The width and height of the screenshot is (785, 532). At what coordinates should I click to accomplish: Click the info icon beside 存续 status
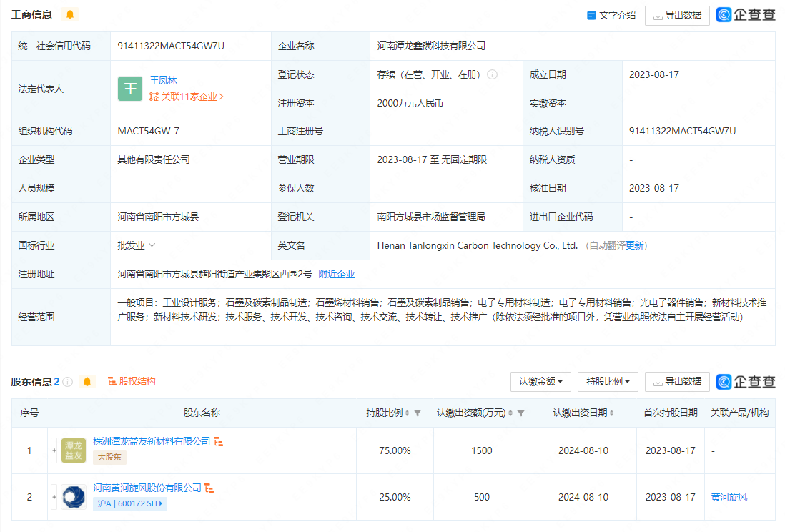coord(492,74)
